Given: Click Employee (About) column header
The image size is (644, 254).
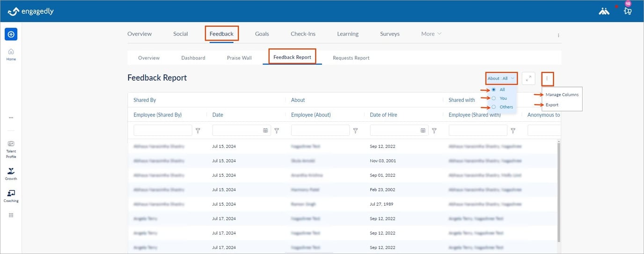Looking at the screenshot, I should (311, 115).
